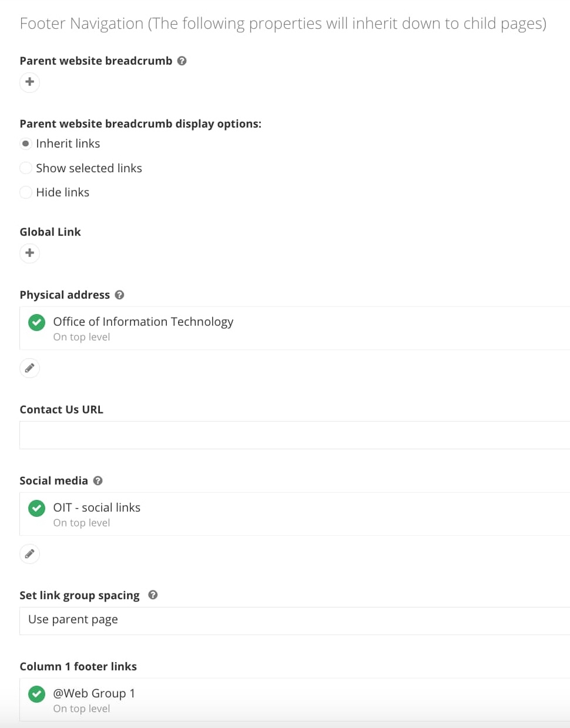The height and width of the screenshot is (728, 570).
Task: Open help on Set link group spacing
Action: coord(153,595)
